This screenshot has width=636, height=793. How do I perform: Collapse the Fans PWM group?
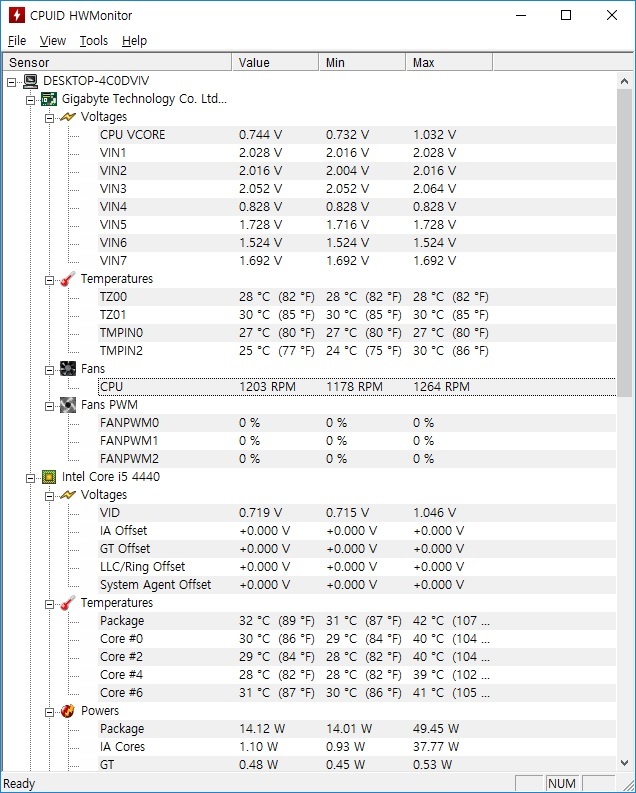pos(49,406)
